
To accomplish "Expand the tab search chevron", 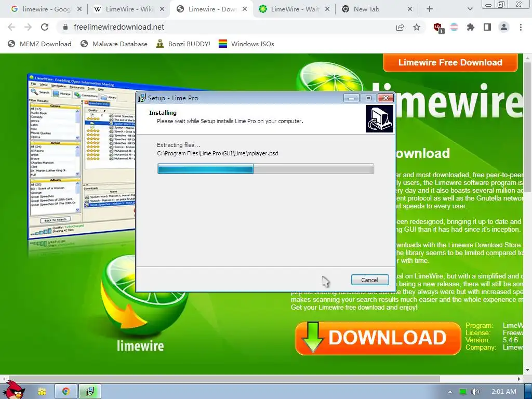I will (x=470, y=9).
